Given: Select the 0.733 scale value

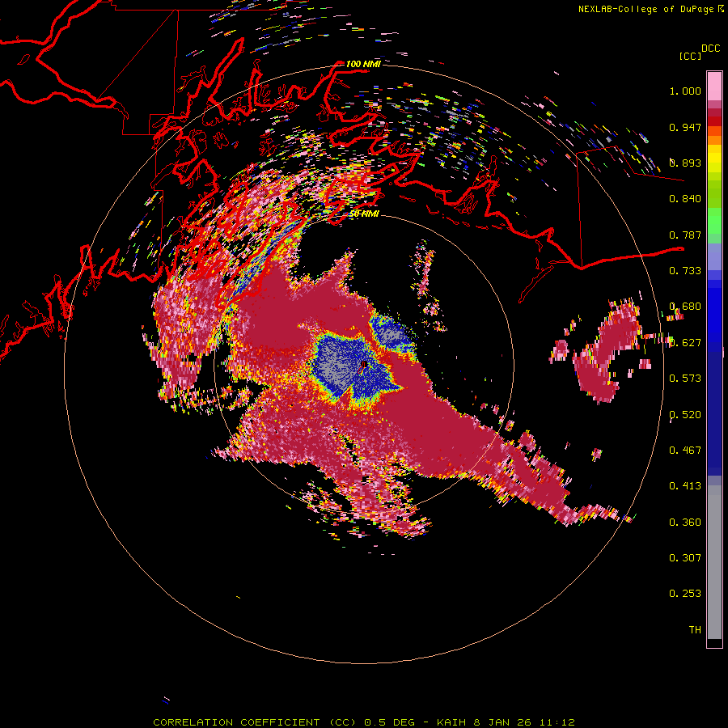Looking at the screenshot, I should pos(685,271).
